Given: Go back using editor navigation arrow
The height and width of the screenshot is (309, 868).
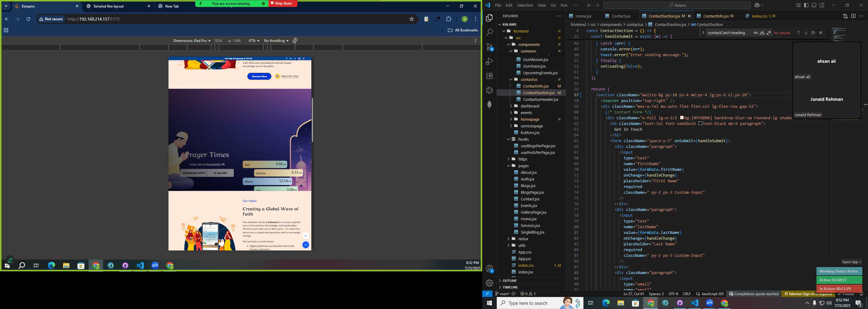Looking at the screenshot, I should pyautogui.click(x=589, y=5).
